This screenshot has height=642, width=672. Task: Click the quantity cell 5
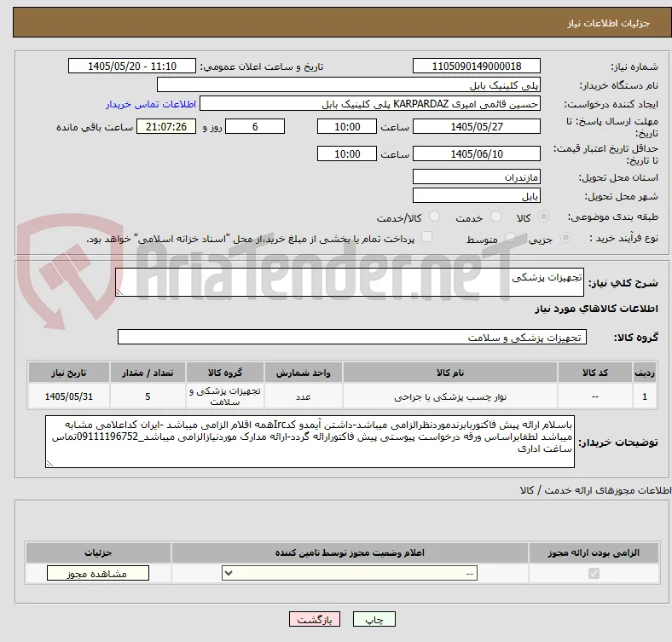point(148,396)
